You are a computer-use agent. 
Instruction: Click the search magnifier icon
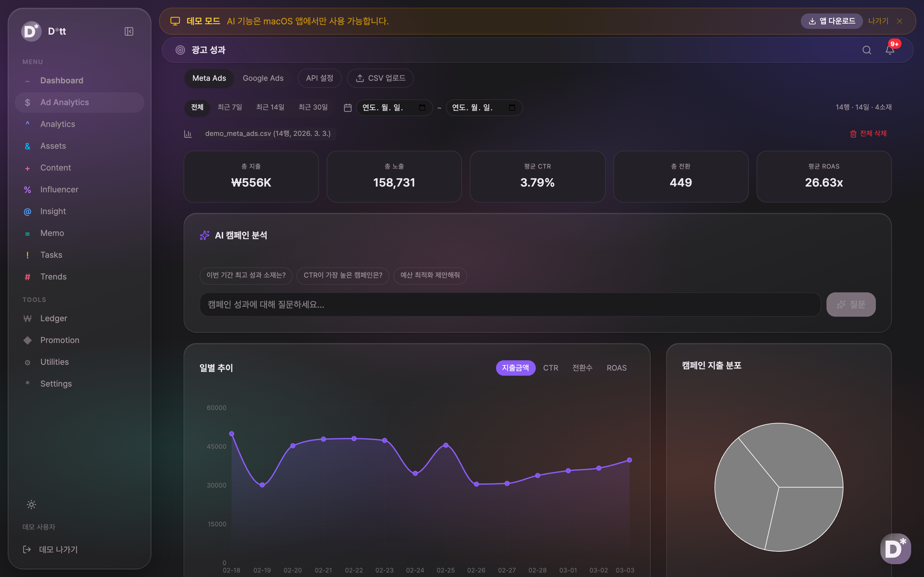[866, 50]
